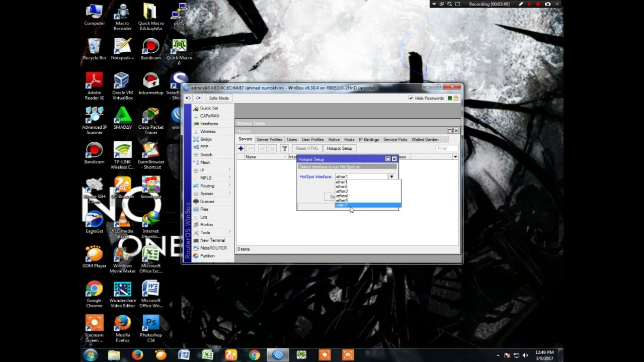Switch to the Walled Garden tab

[425, 139]
